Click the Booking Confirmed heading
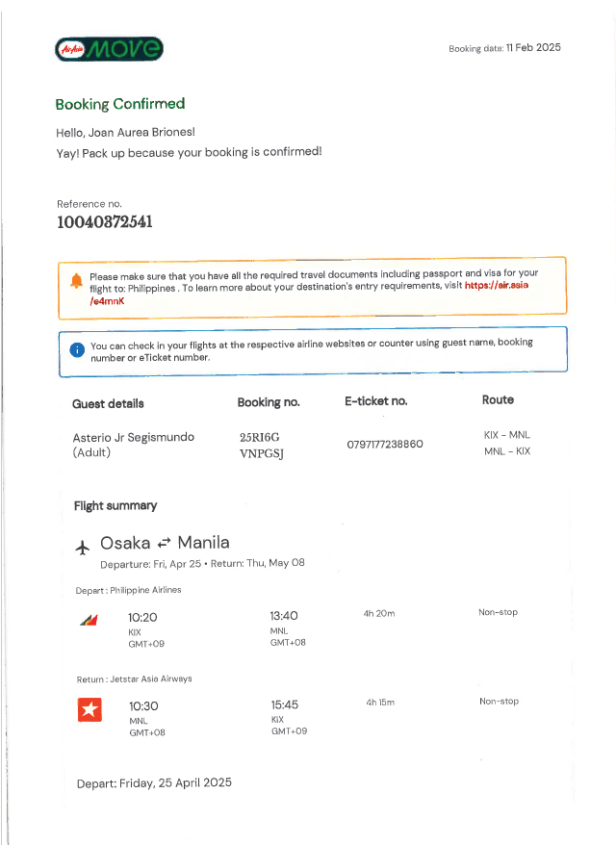616x845 pixels. pos(119,104)
